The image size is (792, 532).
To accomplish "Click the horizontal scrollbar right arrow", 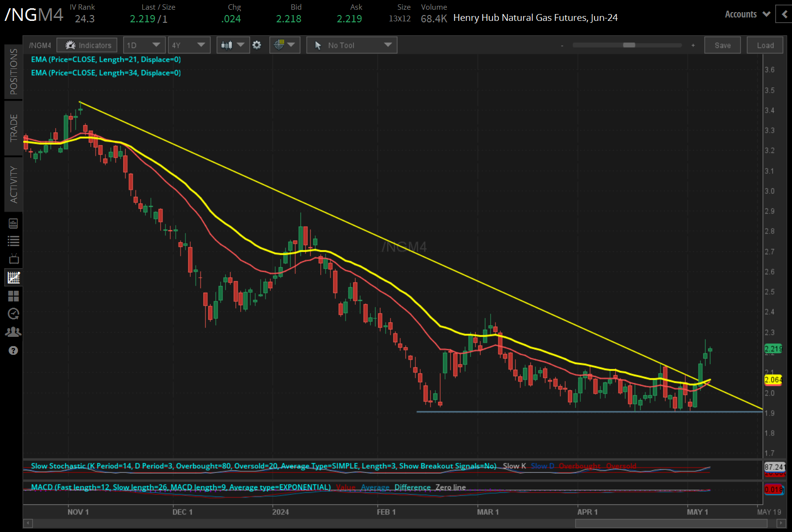I will pyautogui.click(x=781, y=523).
